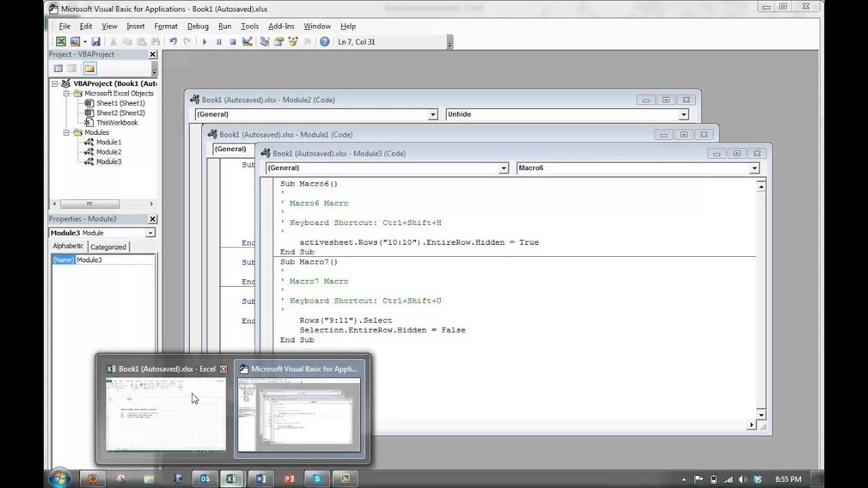Open the Tools menu
Screen dimensions: 868x488
[250, 26]
